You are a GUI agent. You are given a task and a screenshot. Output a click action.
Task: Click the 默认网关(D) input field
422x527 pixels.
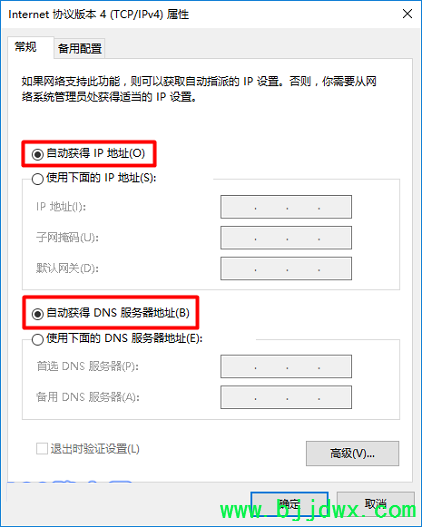286,268
